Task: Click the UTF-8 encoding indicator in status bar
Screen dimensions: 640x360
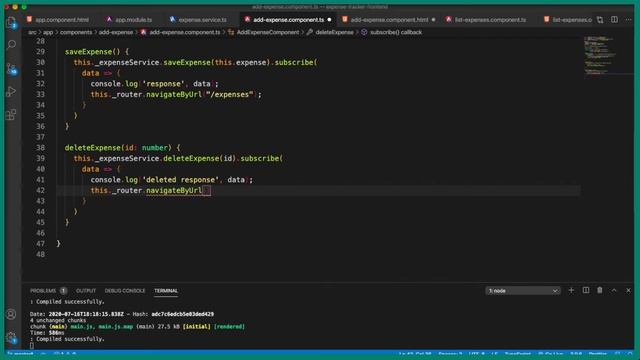Action: [477, 353]
